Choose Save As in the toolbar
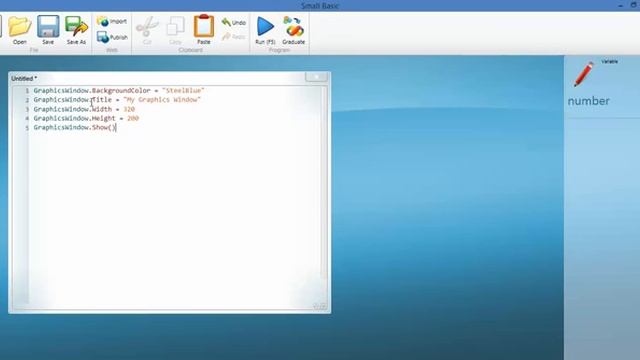The width and height of the screenshot is (640, 360). coord(76,30)
